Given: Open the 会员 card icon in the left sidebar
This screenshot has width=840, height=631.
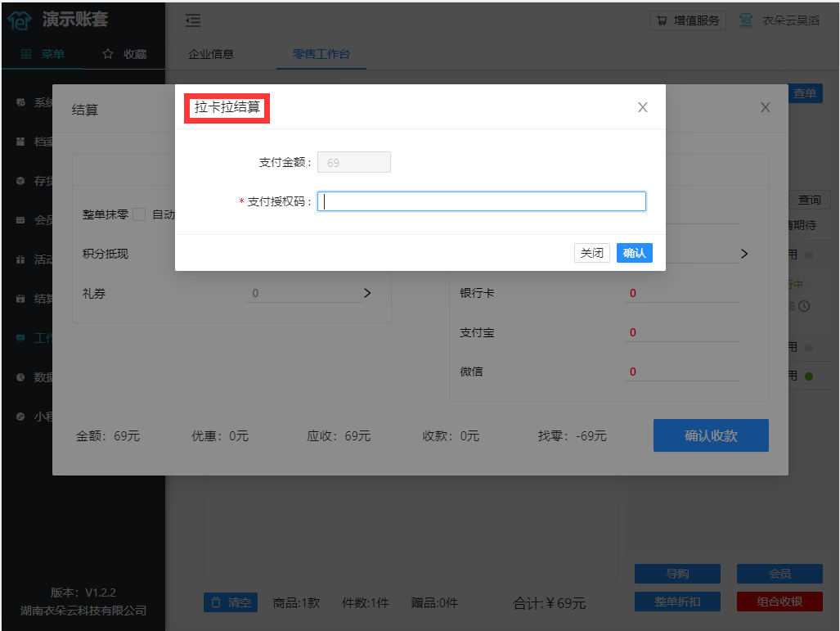Looking at the screenshot, I should coord(20,220).
